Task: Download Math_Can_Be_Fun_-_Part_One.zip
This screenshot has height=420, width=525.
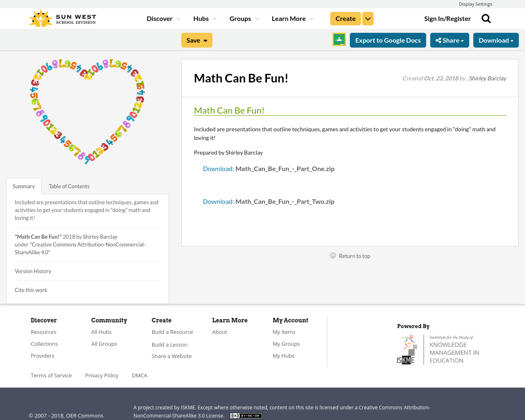Action: 268,168
